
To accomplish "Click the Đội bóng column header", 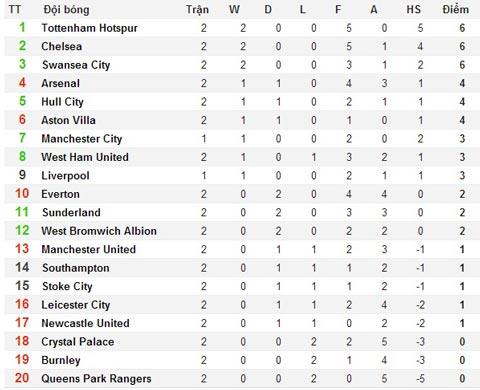I will point(66,10).
